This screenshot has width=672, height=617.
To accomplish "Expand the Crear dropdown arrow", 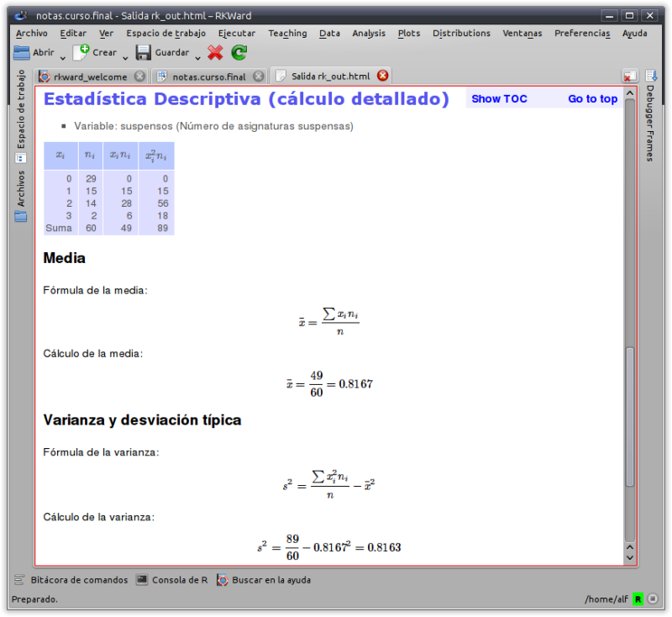I will tap(125, 58).
